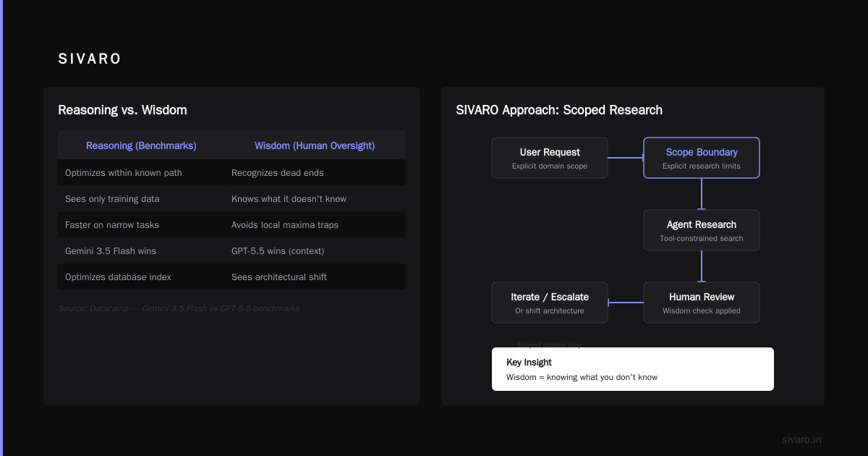Select the 'Gemini 3.5 Flash wins' cell
The image size is (868, 456).
pos(141,251)
